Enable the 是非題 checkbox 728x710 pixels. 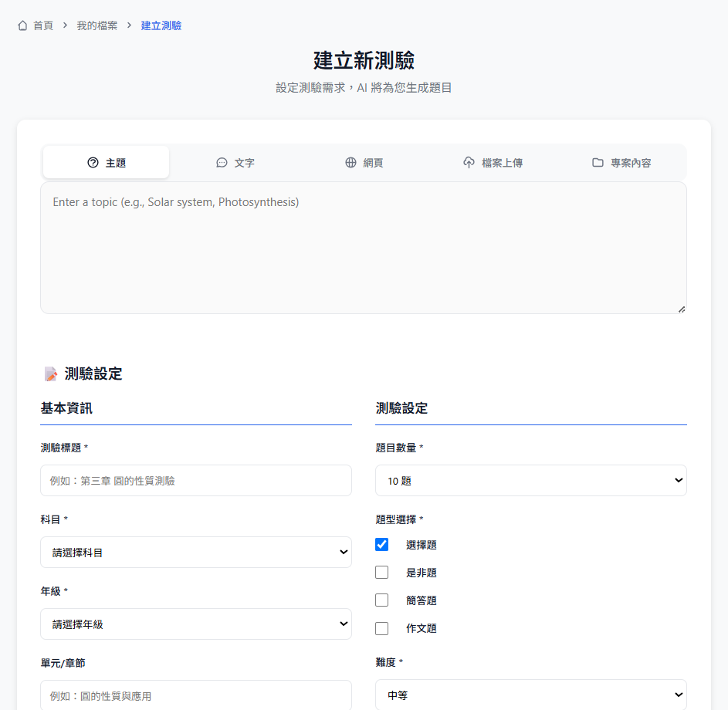click(x=381, y=573)
